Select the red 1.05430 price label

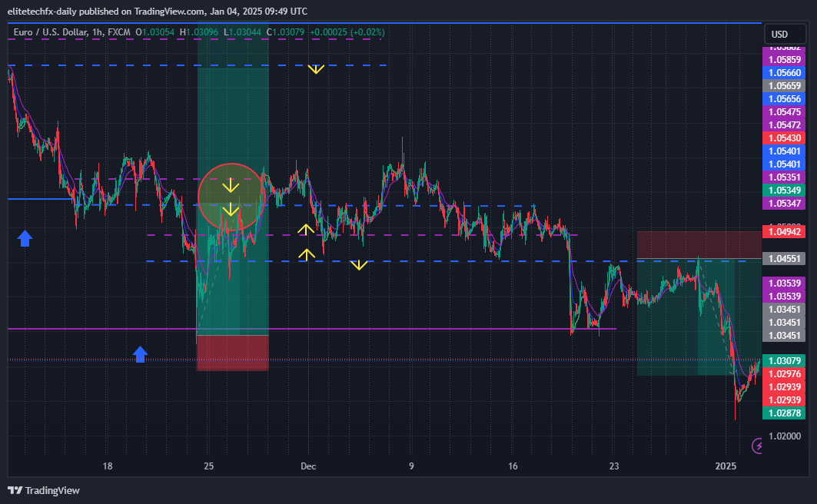coord(784,138)
